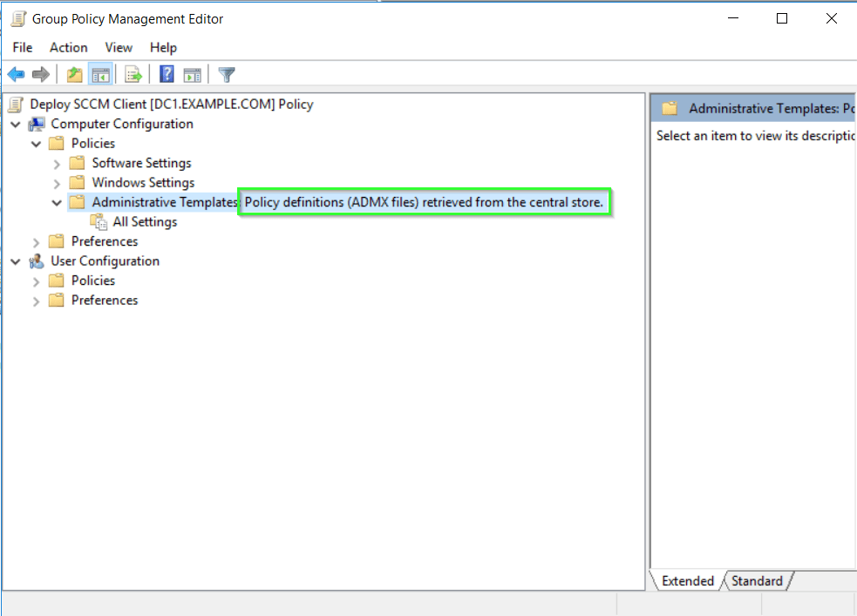The height and width of the screenshot is (616, 857).
Task: Switch to the Extended tab
Action: (x=687, y=581)
